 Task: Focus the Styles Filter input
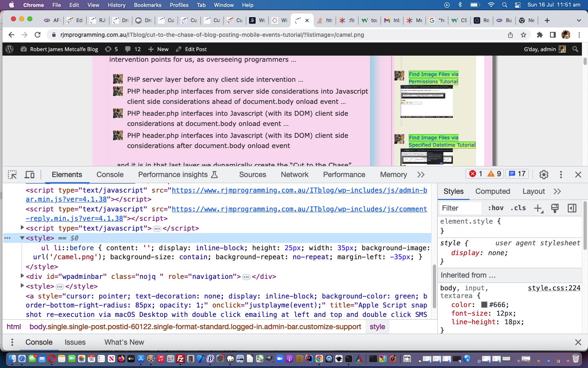point(461,208)
